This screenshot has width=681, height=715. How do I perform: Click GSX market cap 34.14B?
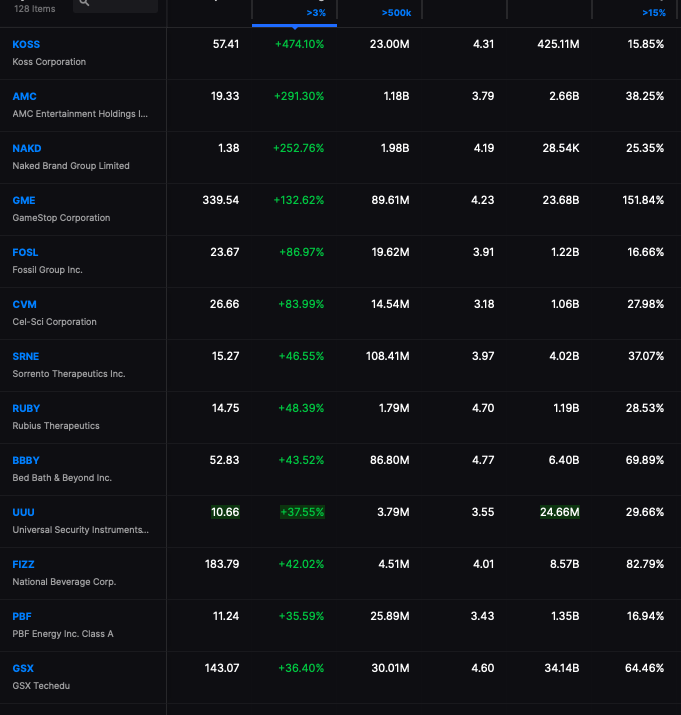(562, 668)
